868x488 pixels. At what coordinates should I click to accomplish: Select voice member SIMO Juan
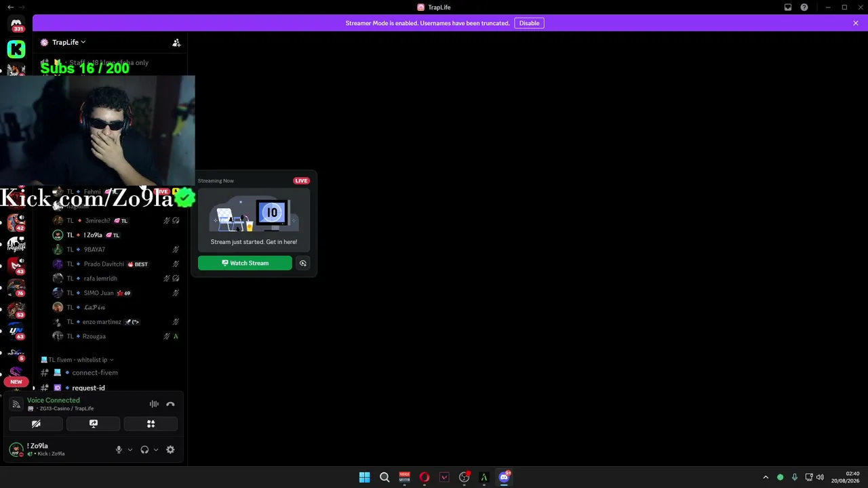[x=115, y=293]
